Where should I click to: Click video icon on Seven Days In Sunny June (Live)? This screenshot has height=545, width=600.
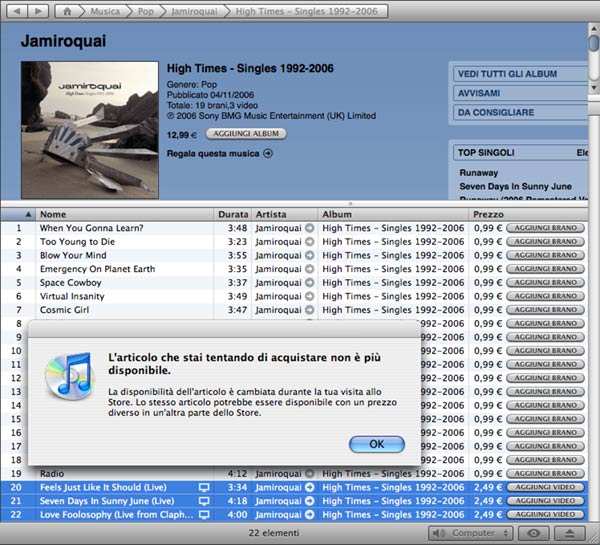[x=204, y=501]
